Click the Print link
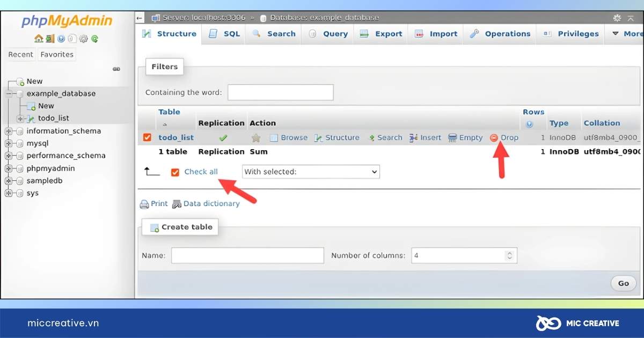Viewport: 644px width, 338px height. coord(154,204)
